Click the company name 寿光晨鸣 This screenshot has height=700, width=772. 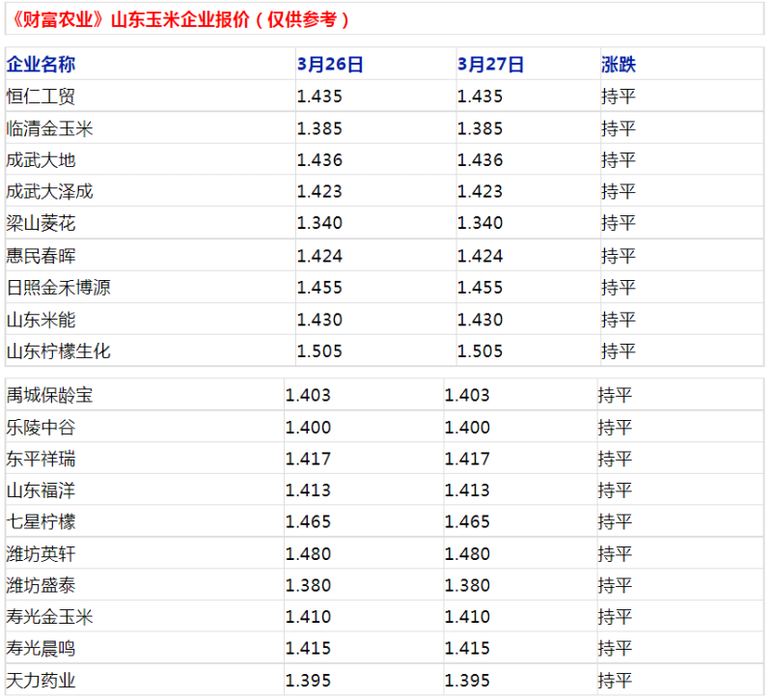click(41, 648)
